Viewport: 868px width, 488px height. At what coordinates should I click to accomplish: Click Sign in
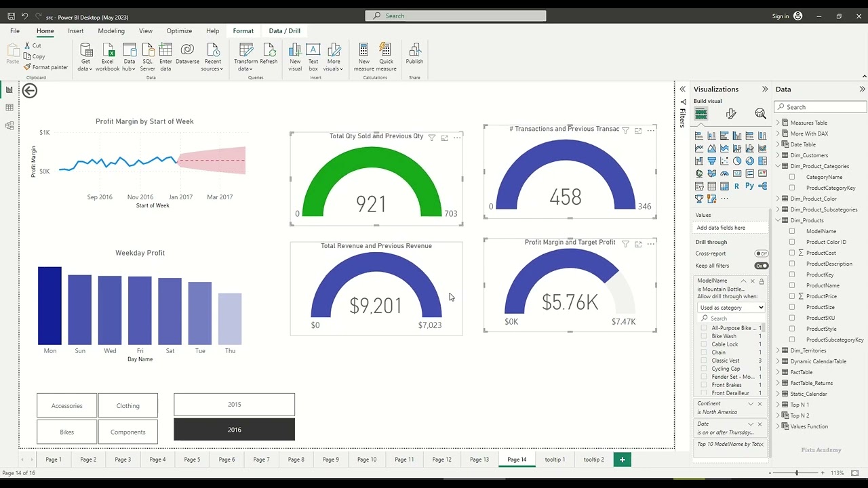click(x=780, y=16)
